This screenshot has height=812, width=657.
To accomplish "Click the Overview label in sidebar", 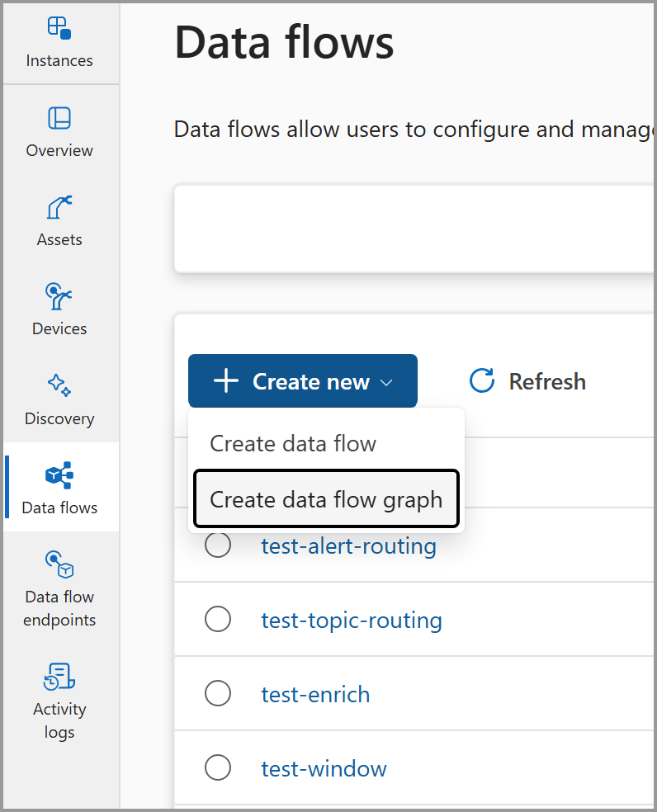I will [x=59, y=150].
